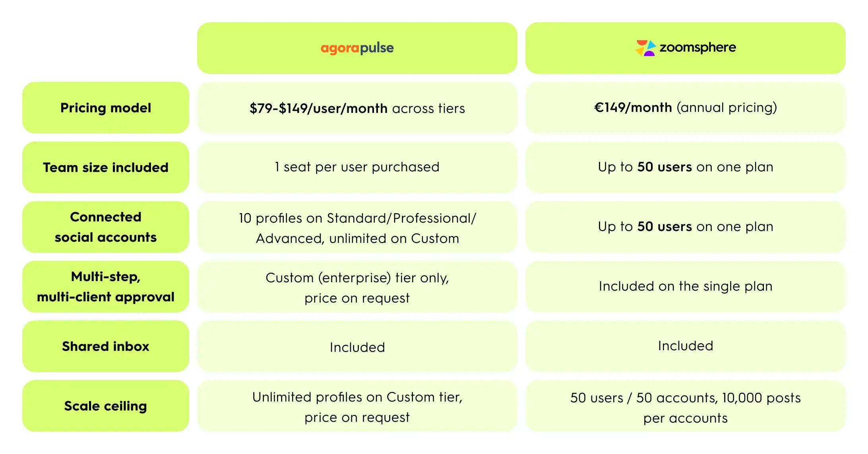Click zoomsphere's Connected social accounts cell

click(686, 227)
